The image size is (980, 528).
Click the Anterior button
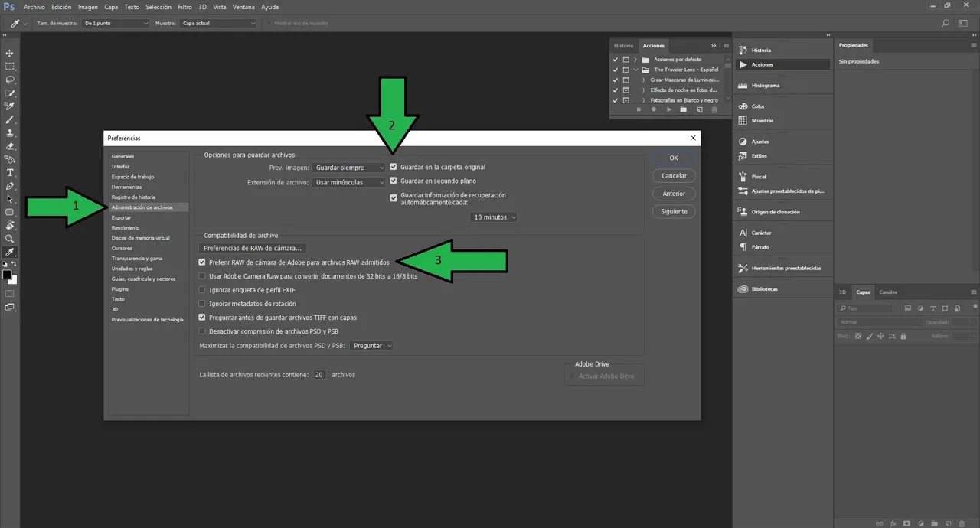(x=674, y=194)
